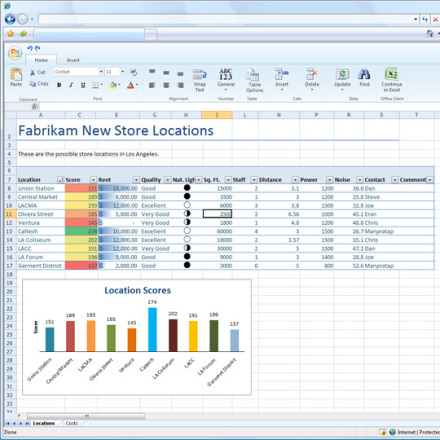Click the Favorites star icon

click(10, 34)
